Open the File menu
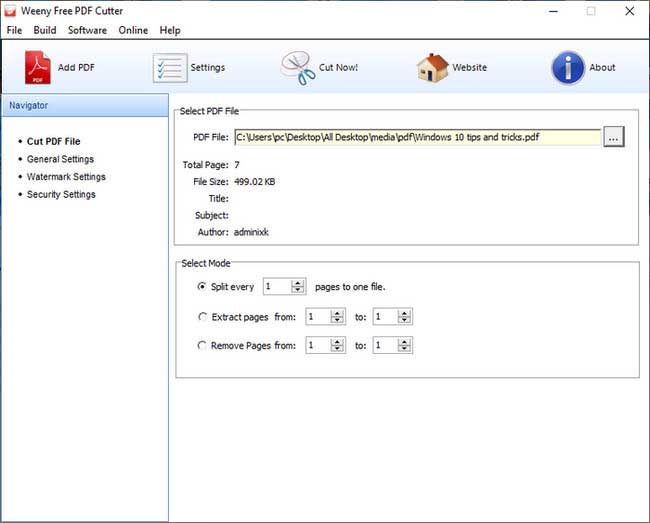650x523 pixels. pyautogui.click(x=15, y=30)
